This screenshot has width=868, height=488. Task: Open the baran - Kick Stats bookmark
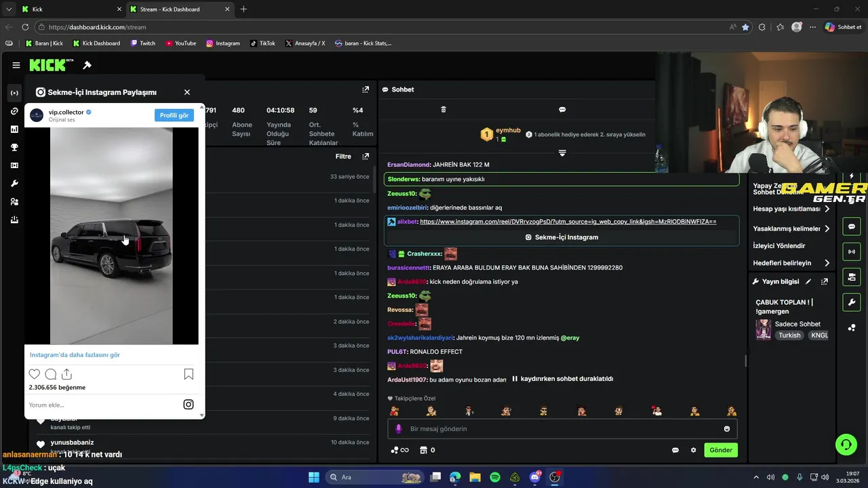tap(363, 43)
